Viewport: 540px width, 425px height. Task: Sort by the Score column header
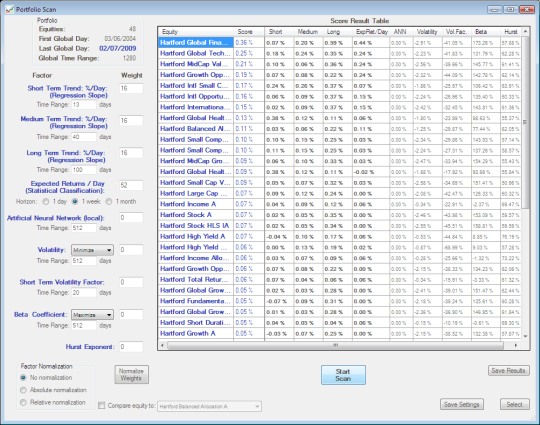[x=249, y=32]
